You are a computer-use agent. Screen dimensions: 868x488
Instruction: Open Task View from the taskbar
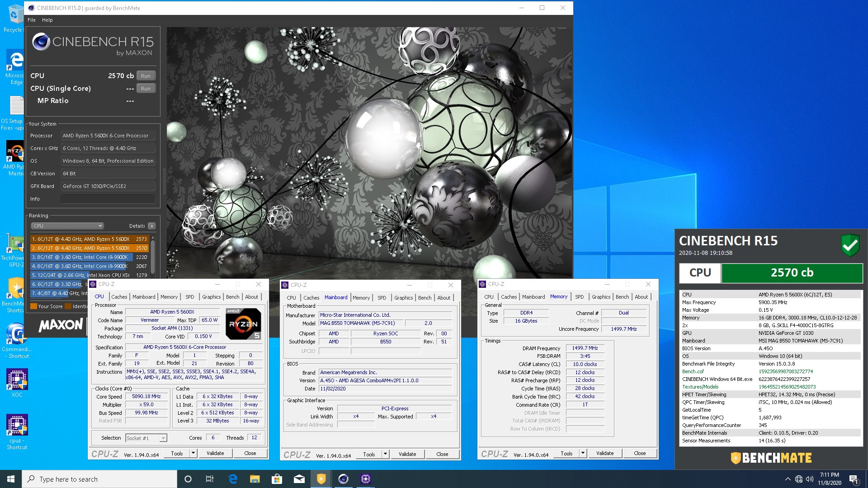[x=210, y=479]
